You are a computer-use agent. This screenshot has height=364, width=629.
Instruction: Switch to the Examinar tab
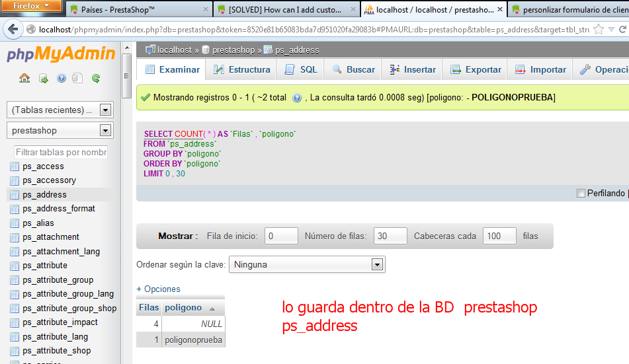[172, 70]
